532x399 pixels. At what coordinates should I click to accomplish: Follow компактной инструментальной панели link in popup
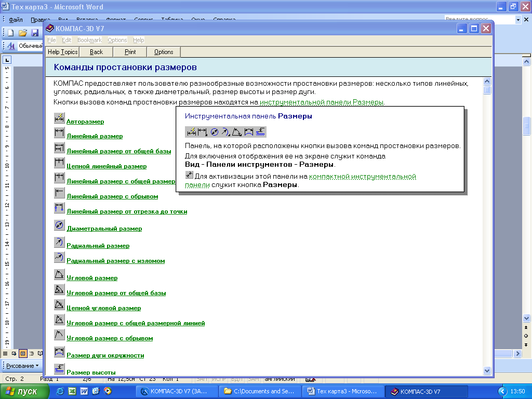coord(362,177)
